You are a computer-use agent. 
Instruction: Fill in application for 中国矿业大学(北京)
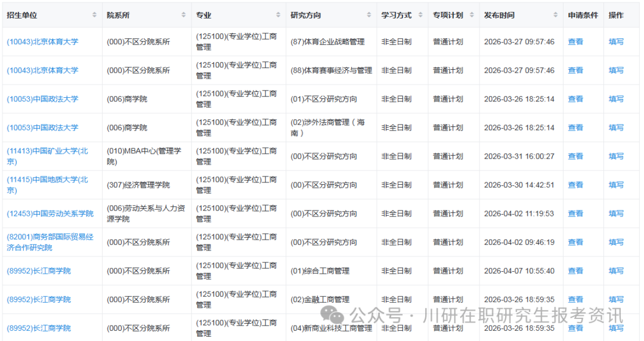pos(616,156)
